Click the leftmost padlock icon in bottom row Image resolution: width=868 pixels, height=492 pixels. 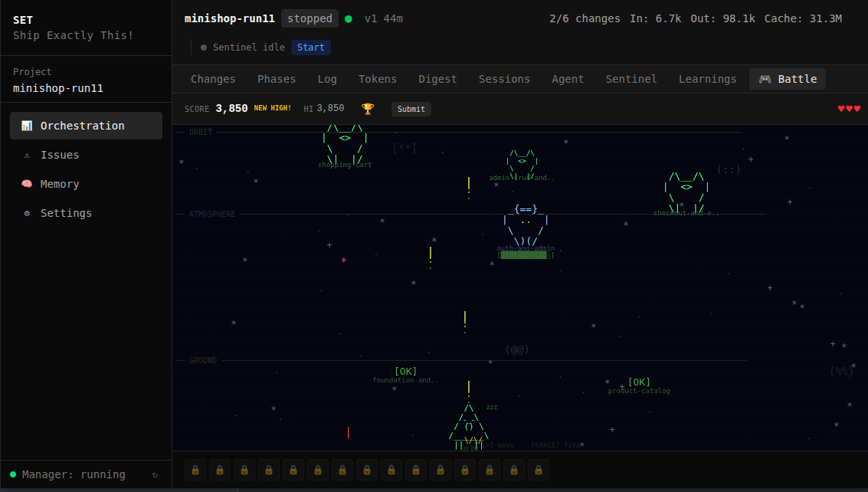point(195,469)
